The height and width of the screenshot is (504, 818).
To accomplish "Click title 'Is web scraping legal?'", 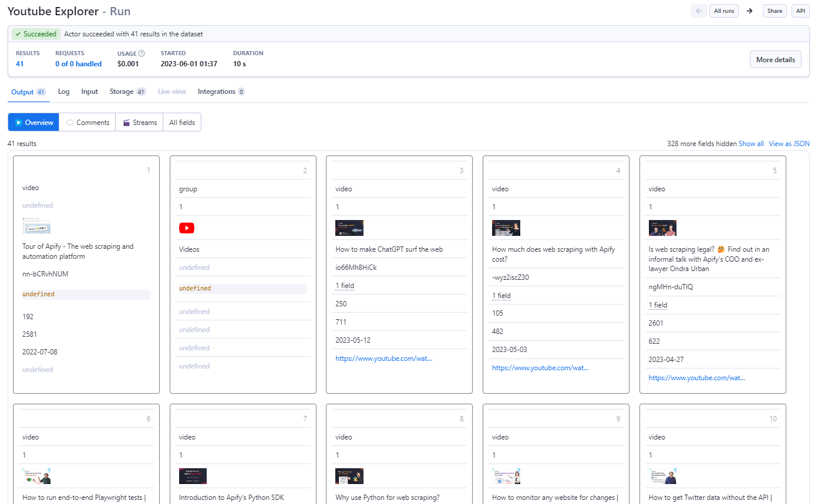I will click(x=709, y=259).
